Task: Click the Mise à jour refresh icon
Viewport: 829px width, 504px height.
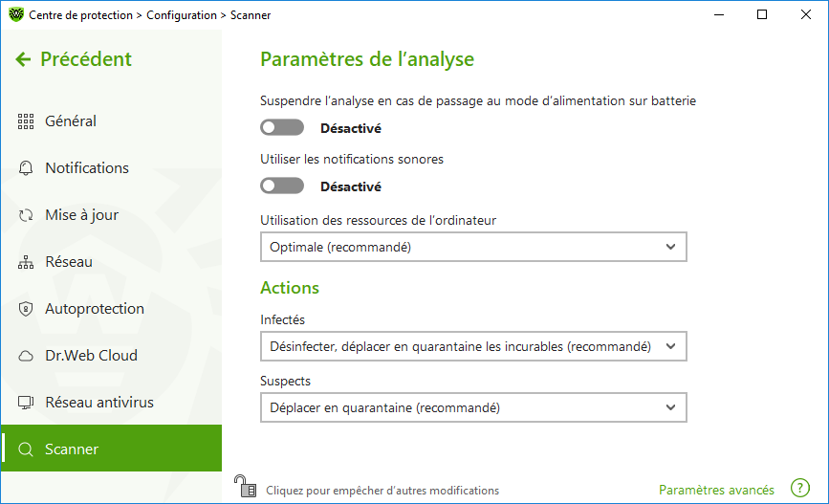Action: pos(26,215)
